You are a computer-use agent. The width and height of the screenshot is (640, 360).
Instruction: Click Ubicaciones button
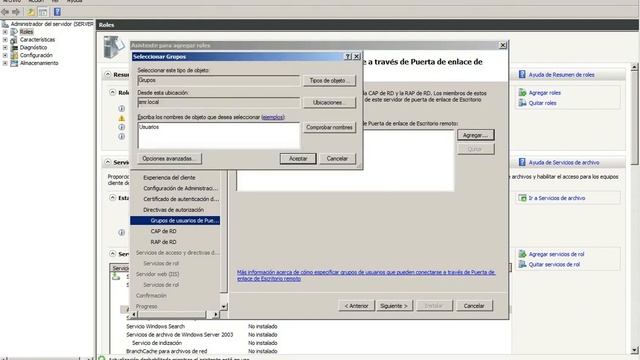[329, 102]
